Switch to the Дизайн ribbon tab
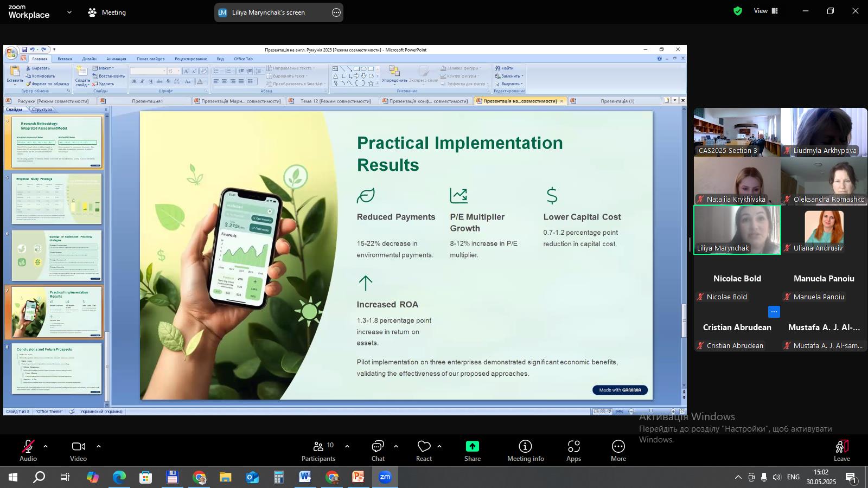The image size is (868, 488). (90, 59)
